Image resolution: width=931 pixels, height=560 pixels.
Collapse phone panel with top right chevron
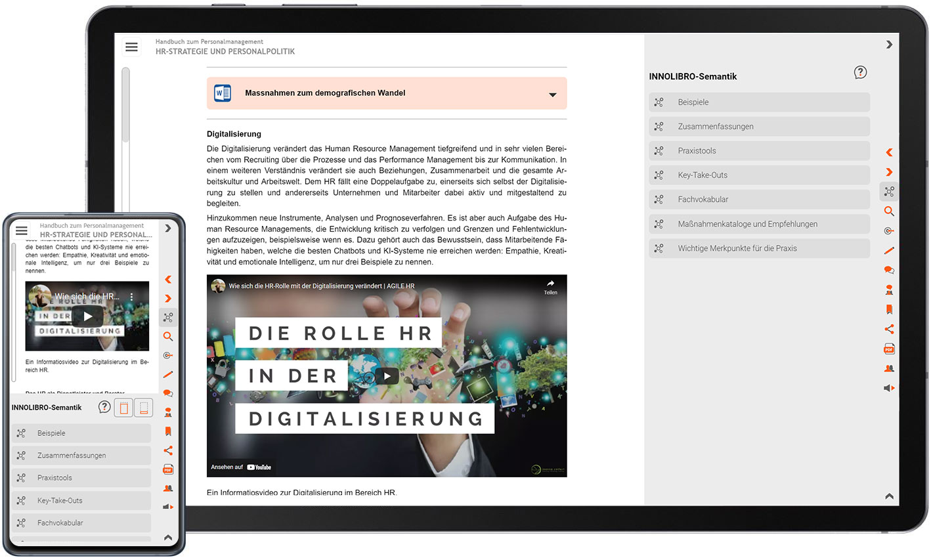pyautogui.click(x=168, y=228)
